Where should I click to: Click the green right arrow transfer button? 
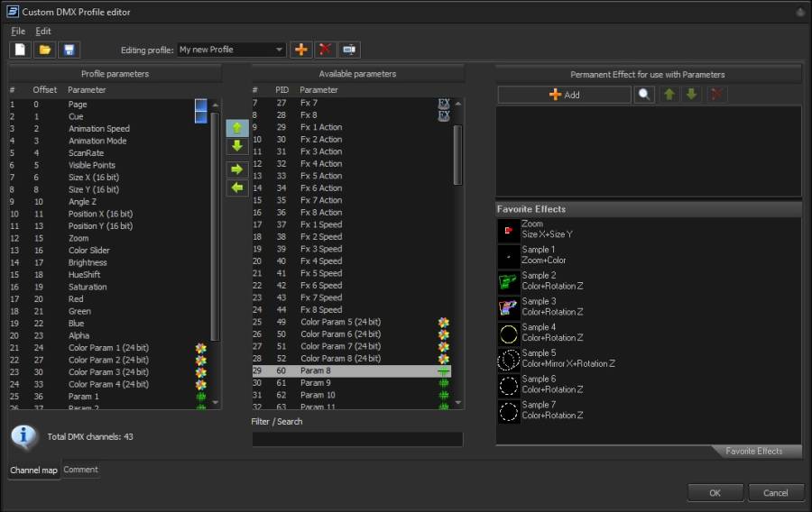(236, 169)
